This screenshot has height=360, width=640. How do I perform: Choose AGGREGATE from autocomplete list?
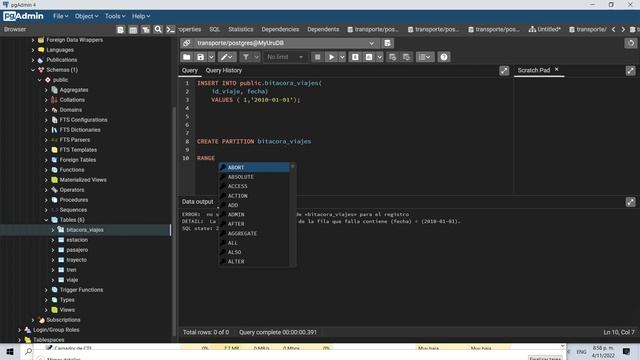(254, 233)
